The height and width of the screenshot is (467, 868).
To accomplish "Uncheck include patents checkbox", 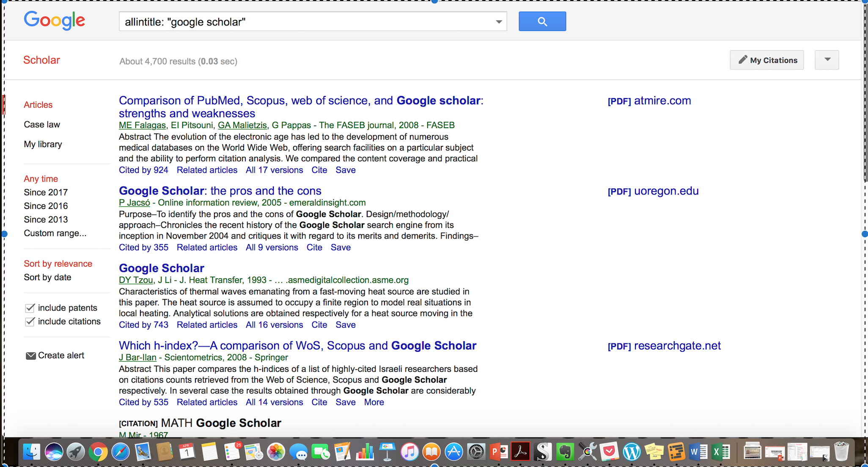I will click(30, 308).
